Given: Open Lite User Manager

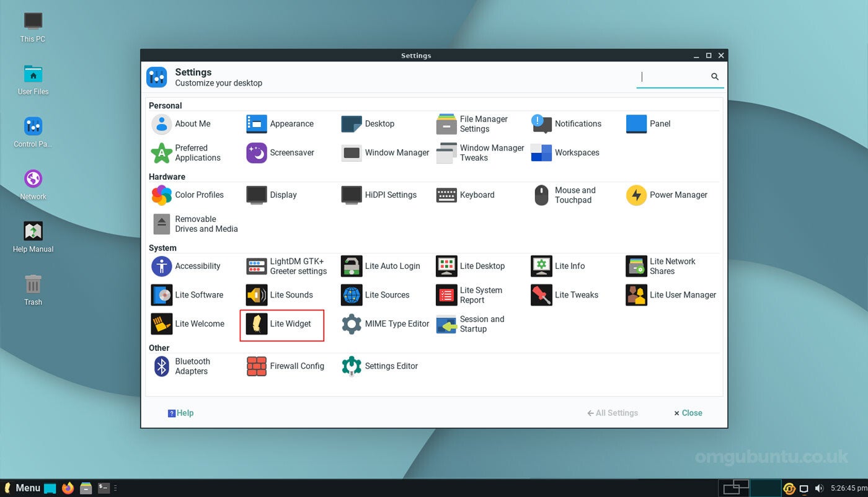Looking at the screenshot, I should pos(671,295).
